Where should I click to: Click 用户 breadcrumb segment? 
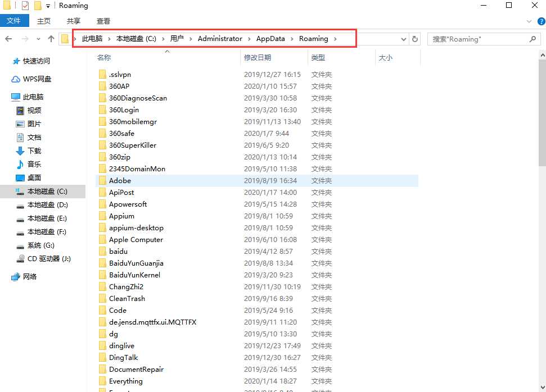[x=177, y=39]
